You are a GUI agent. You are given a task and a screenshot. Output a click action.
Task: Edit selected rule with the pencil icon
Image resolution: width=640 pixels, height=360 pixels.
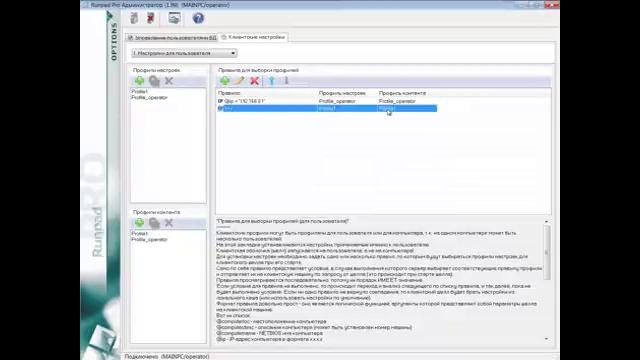[240, 81]
